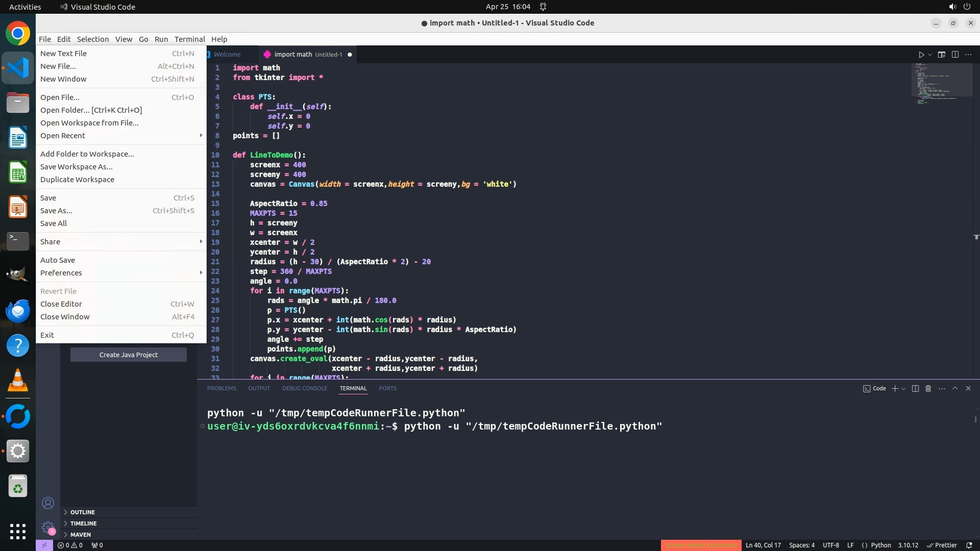Viewport: 980px width, 551px height.
Task: Click the Split Editor Right icon
Action: click(955, 55)
